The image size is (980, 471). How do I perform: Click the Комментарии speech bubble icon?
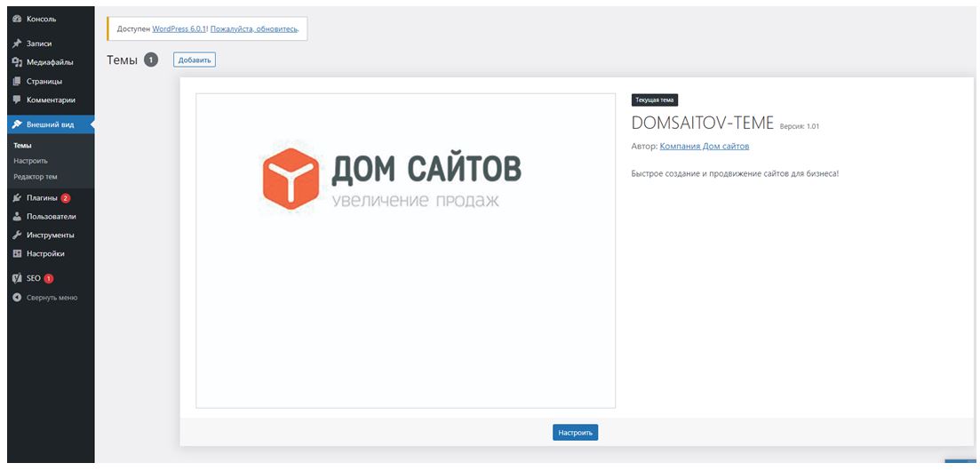click(x=17, y=100)
